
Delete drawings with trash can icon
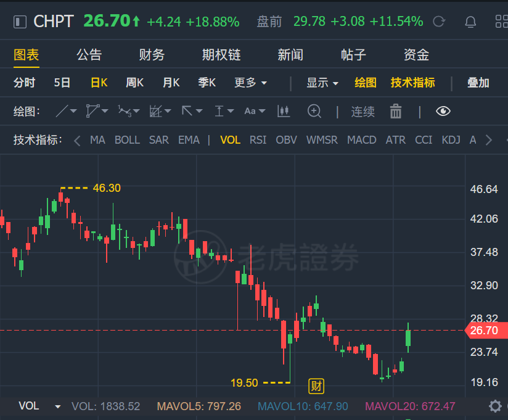396,111
